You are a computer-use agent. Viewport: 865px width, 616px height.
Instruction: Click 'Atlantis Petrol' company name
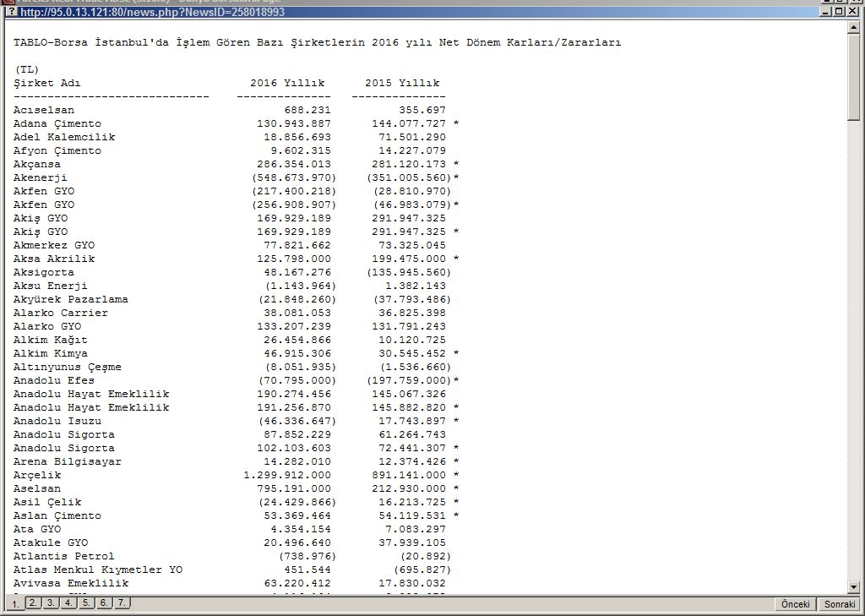click(x=64, y=556)
